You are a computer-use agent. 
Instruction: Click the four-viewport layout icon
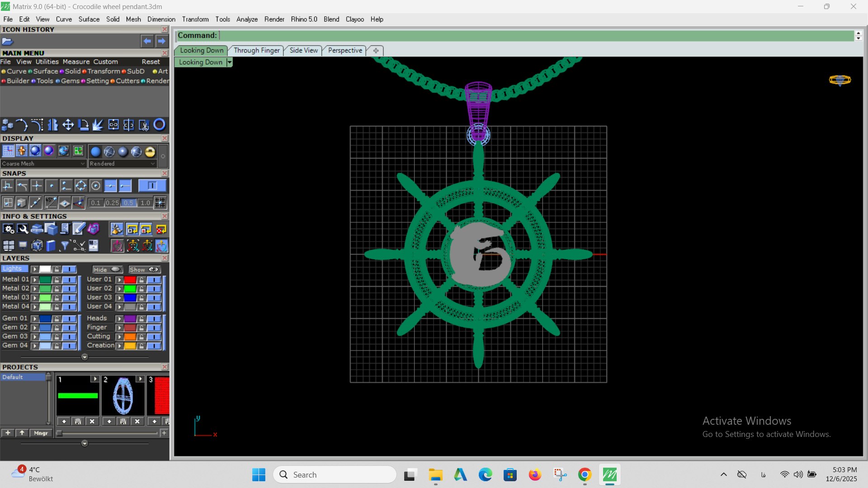[9, 245]
